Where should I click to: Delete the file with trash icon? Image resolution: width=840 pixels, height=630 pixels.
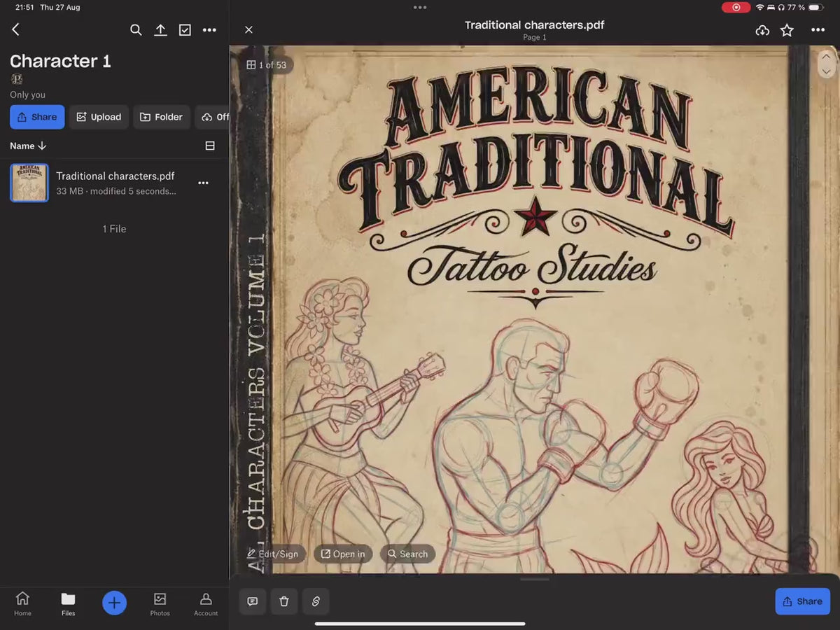click(284, 601)
